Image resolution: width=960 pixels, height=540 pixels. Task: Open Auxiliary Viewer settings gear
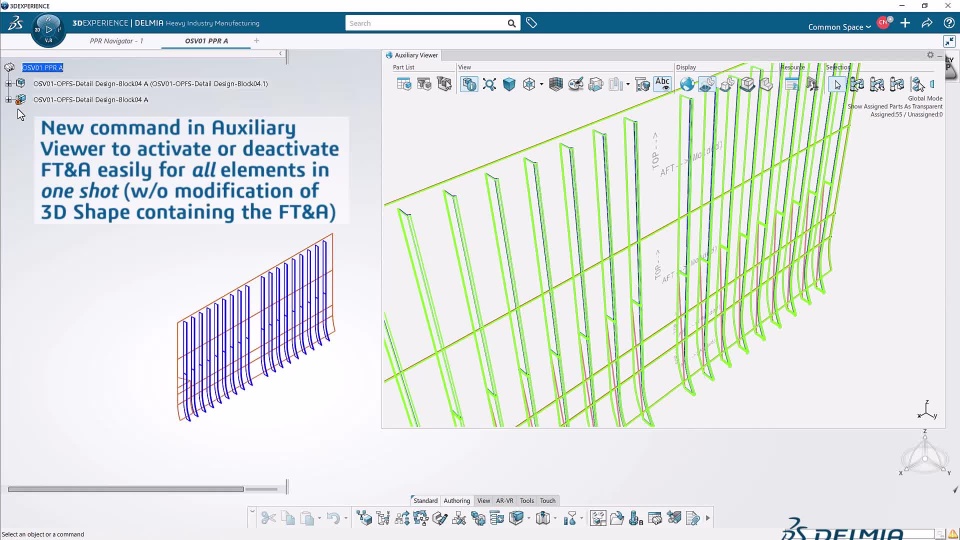tap(931, 55)
